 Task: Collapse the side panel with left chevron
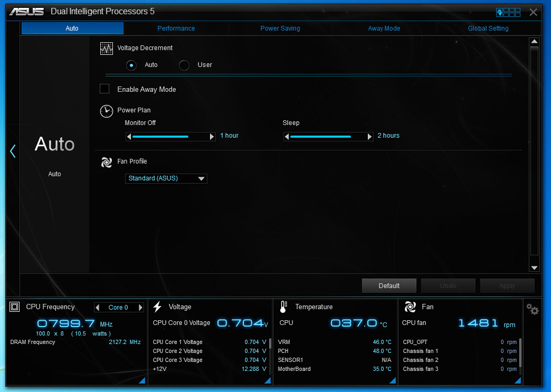point(13,151)
